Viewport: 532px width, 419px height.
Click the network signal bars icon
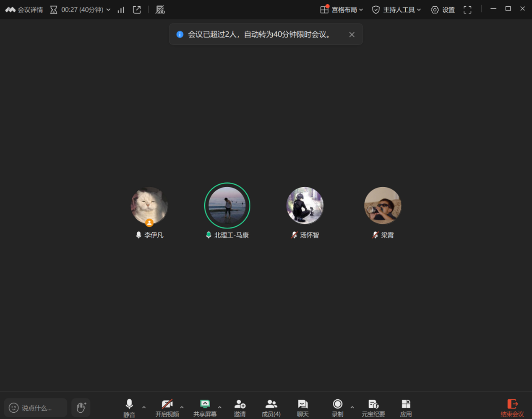121,10
